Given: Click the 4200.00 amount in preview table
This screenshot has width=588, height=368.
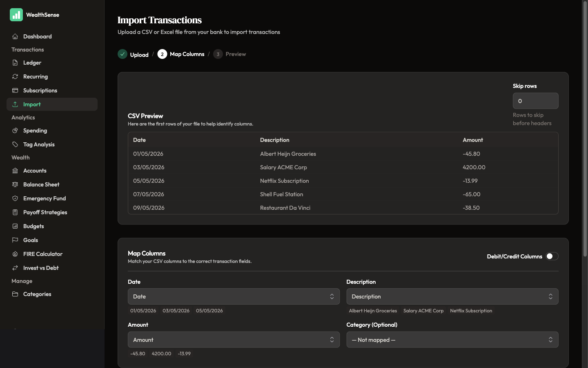Looking at the screenshot, I should [474, 167].
